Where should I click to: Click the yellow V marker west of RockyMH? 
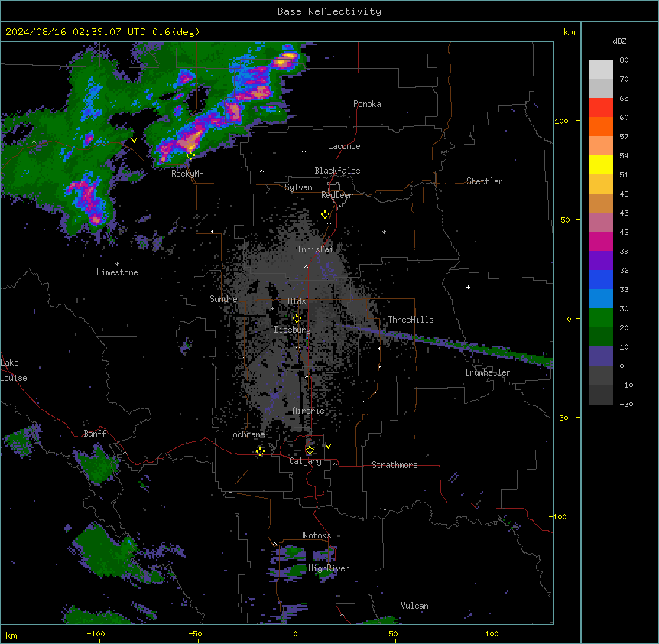click(x=134, y=141)
